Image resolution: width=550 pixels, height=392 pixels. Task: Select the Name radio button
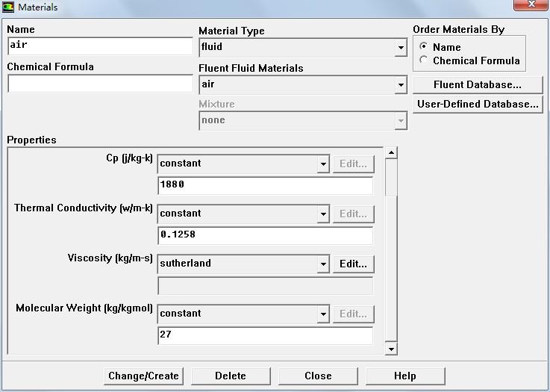[424, 47]
